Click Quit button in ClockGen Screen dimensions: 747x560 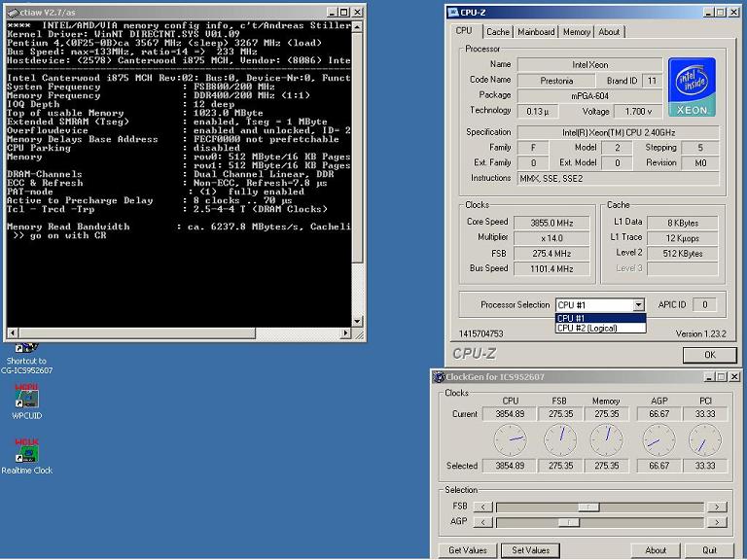709,550
